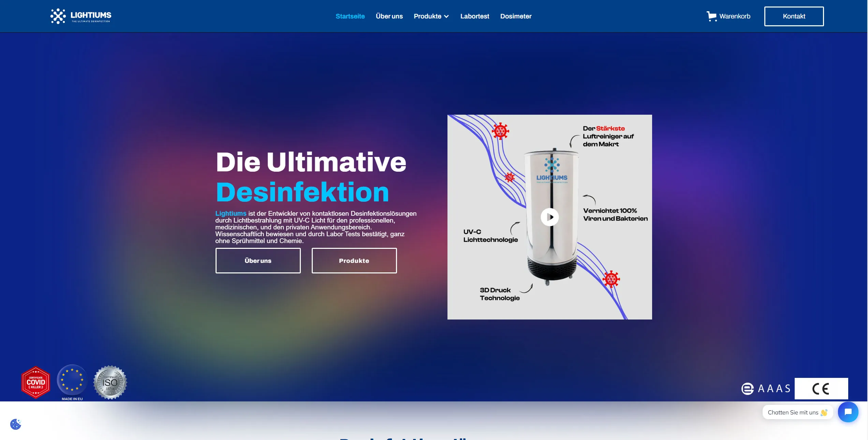Open the Warenkorb link text

(735, 16)
